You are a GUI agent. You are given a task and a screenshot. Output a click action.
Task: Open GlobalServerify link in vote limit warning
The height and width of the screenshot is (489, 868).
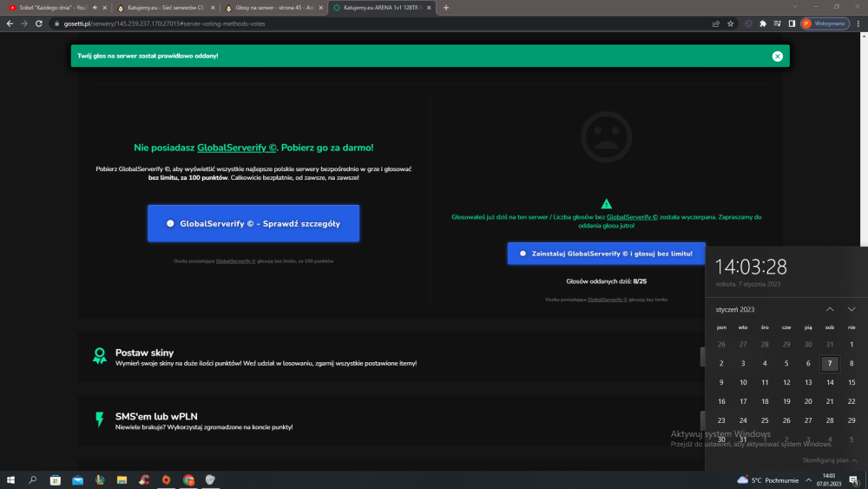(632, 217)
